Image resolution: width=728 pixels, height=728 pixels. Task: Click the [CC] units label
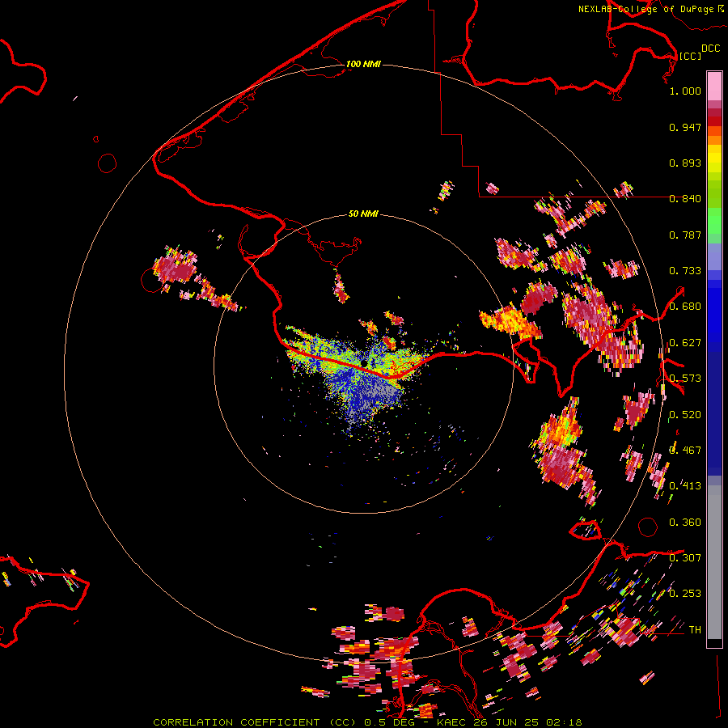[x=690, y=56]
